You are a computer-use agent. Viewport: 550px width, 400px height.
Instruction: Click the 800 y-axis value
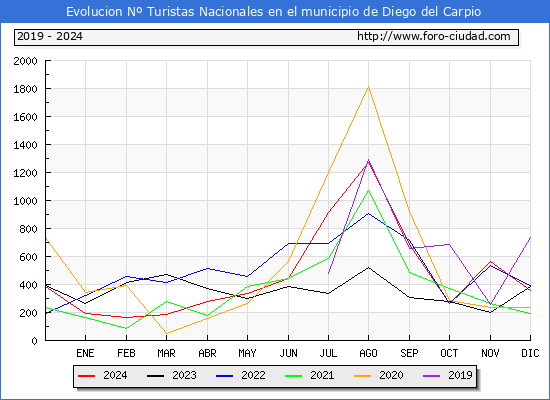28,229
